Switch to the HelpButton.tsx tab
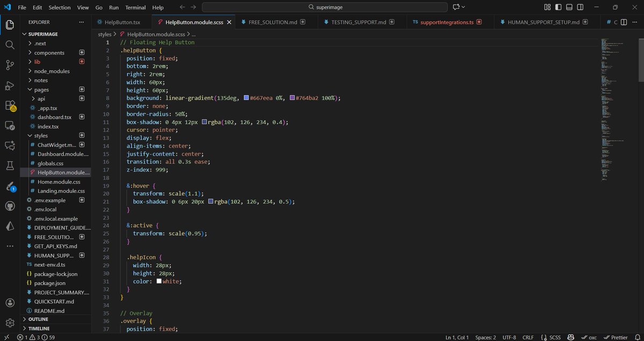The height and width of the screenshot is (341, 644). tap(123, 23)
